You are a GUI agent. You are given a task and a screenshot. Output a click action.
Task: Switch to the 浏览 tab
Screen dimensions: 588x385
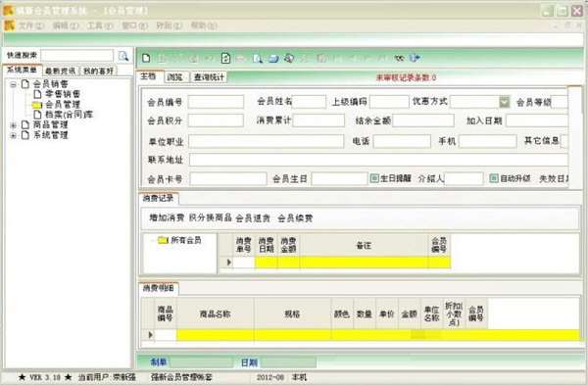174,77
